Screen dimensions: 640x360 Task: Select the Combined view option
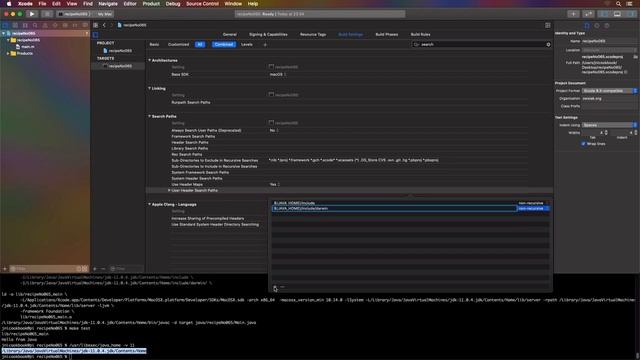click(224, 44)
